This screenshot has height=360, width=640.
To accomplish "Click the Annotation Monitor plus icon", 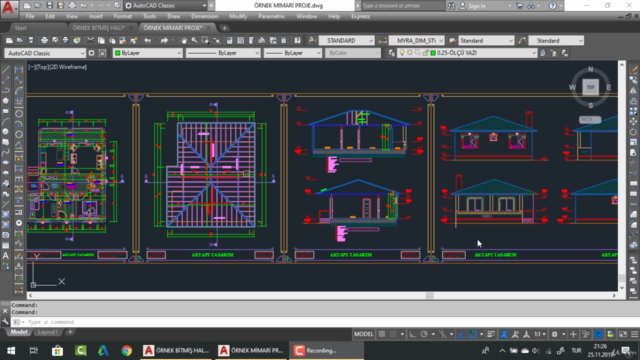I will click(573, 334).
